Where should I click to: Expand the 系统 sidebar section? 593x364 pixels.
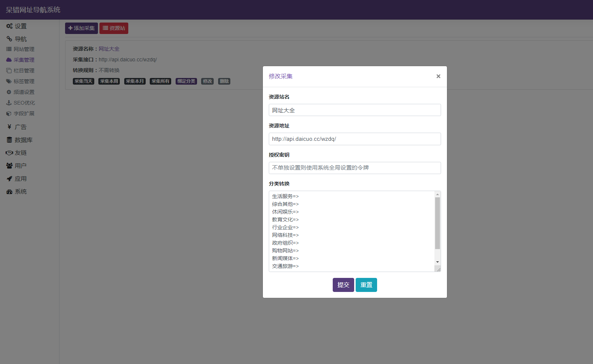point(20,192)
